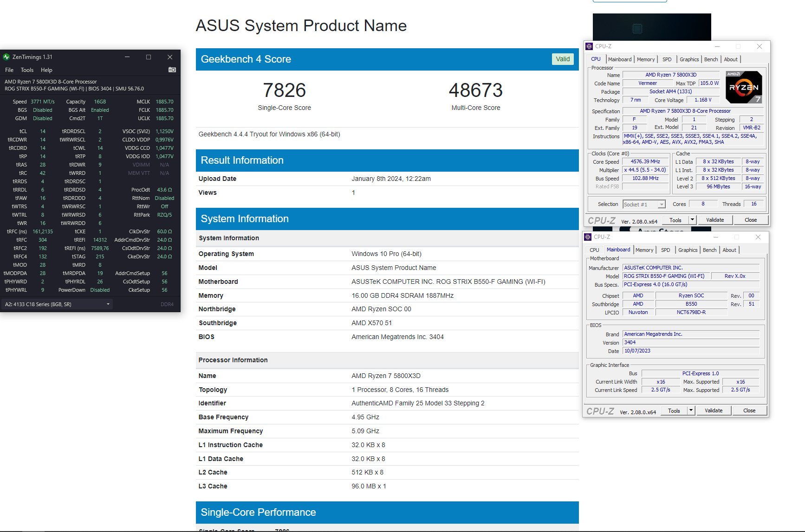Image resolution: width=805 pixels, height=532 pixels.
Task: Click multi-core score 48673
Action: pyautogui.click(x=476, y=90)
